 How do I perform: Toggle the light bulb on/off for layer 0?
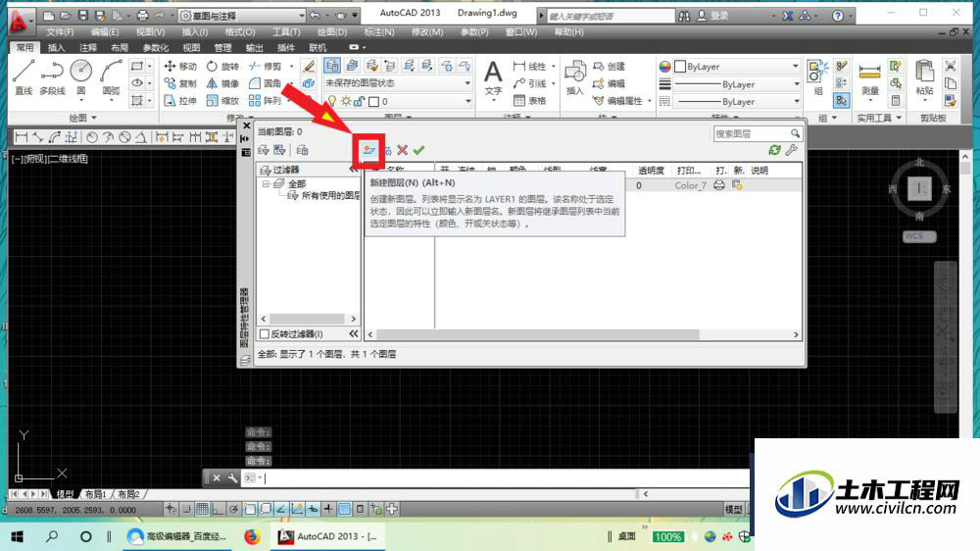[x=332, y=101]
